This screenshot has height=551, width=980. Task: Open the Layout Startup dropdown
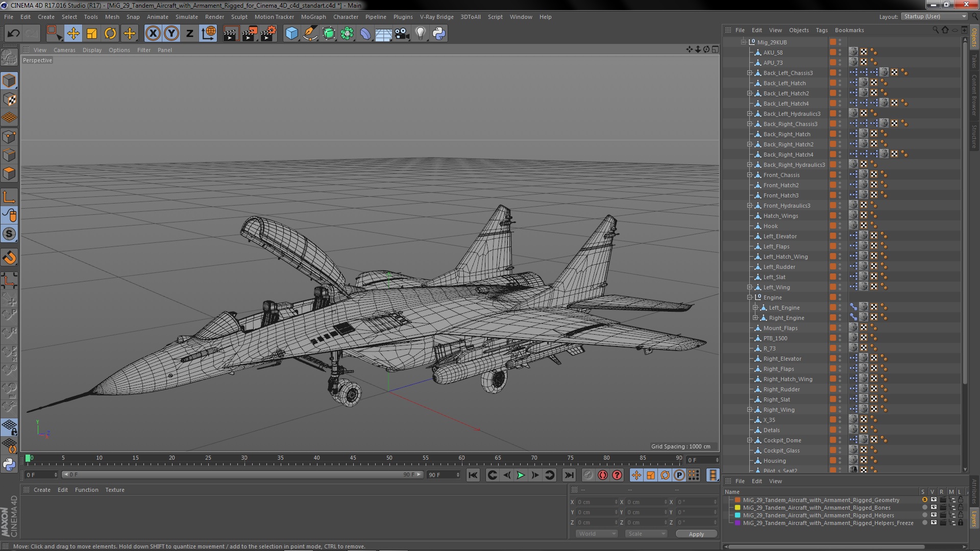(x=934, y=16)
